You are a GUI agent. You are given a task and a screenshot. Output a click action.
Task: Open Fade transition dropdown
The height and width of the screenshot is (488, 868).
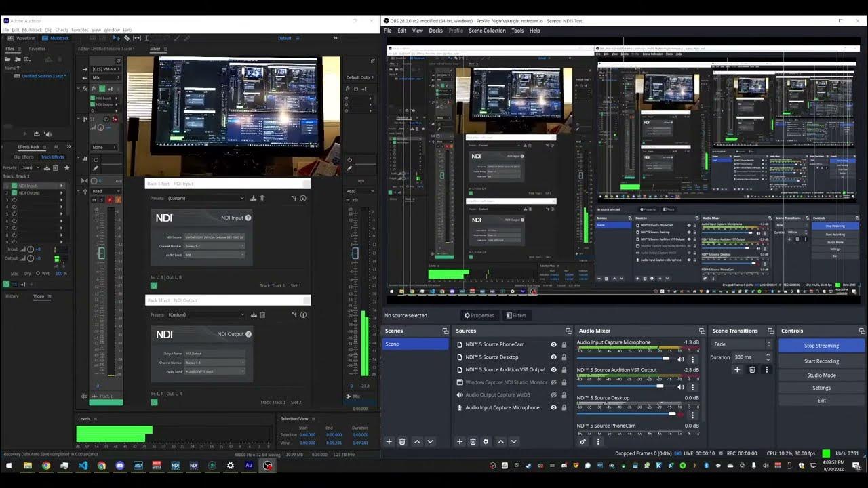(741, 344)
